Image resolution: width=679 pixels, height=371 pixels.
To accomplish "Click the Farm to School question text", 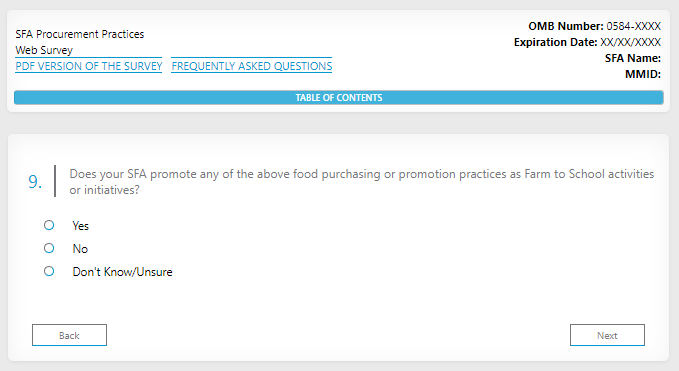I will tap(362, 182).
